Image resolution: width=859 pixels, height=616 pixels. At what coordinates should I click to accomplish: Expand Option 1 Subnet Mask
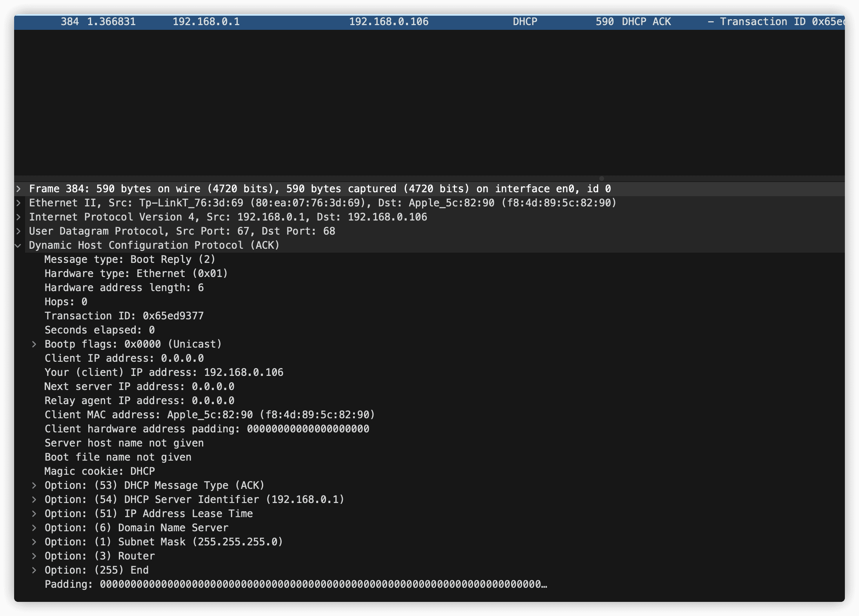coord(34,542)
